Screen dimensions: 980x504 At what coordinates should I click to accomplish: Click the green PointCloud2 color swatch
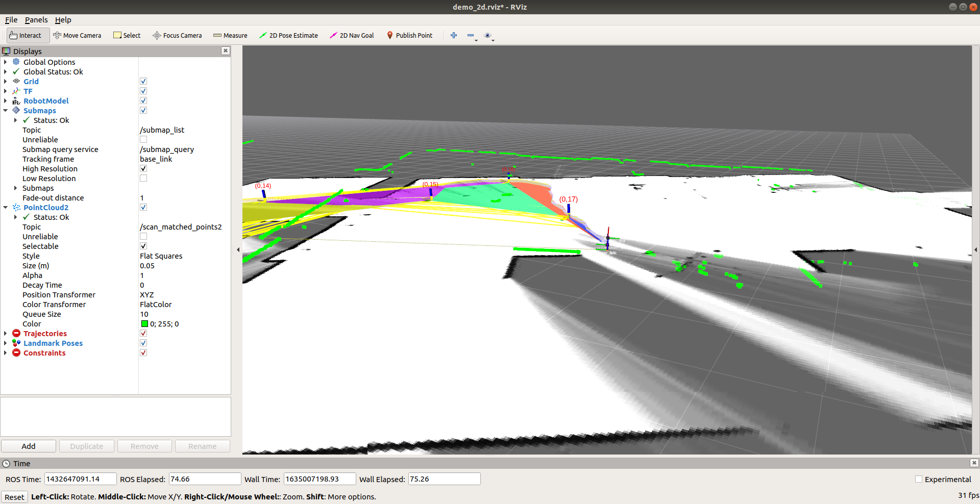(x=144, y=324)
